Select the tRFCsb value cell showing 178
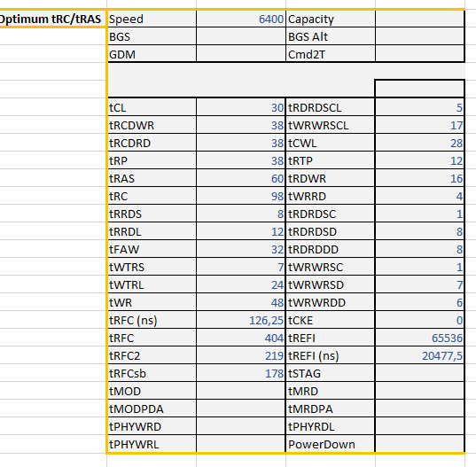This screenshot has height=467, width=476. [241, 374]
